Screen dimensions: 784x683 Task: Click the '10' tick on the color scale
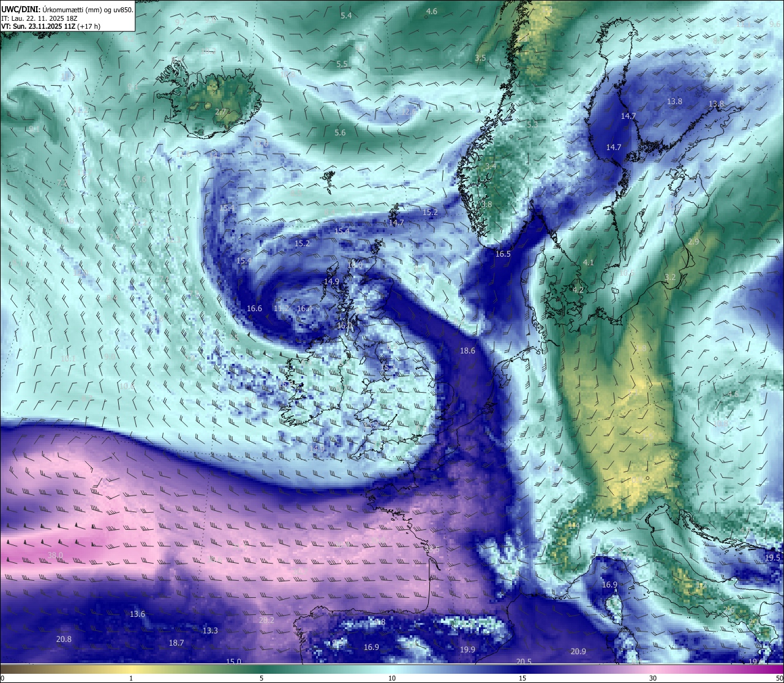pos(392,678)
